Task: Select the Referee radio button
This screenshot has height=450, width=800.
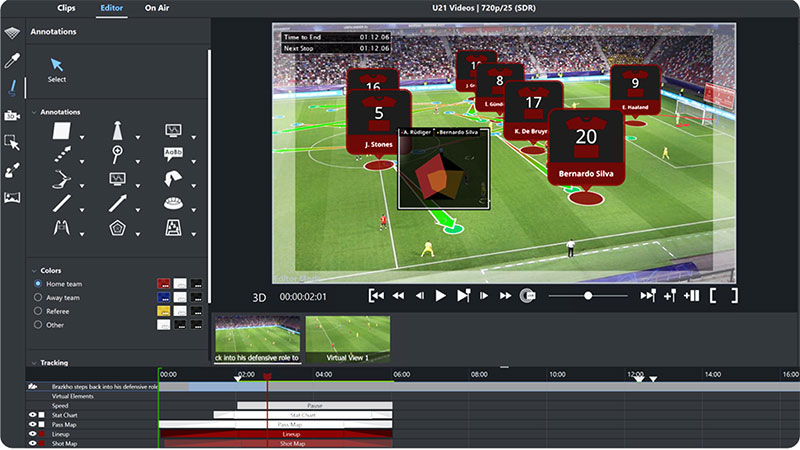Action: tap(38, 311)
